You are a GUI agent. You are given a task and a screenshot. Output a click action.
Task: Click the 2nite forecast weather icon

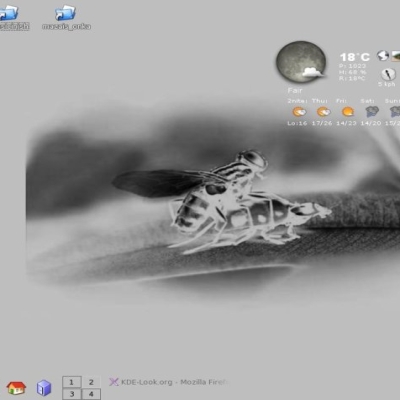tap(299, 112)
